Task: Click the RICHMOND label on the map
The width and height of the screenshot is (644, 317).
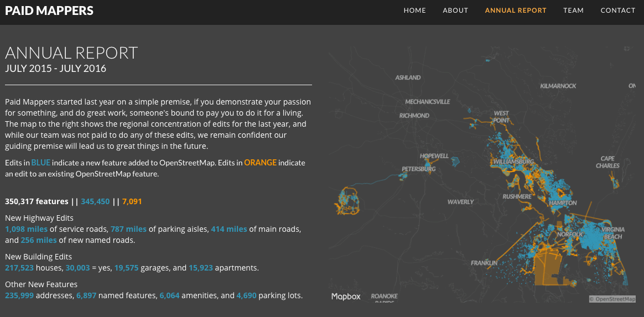Action: tap(414, 116)
